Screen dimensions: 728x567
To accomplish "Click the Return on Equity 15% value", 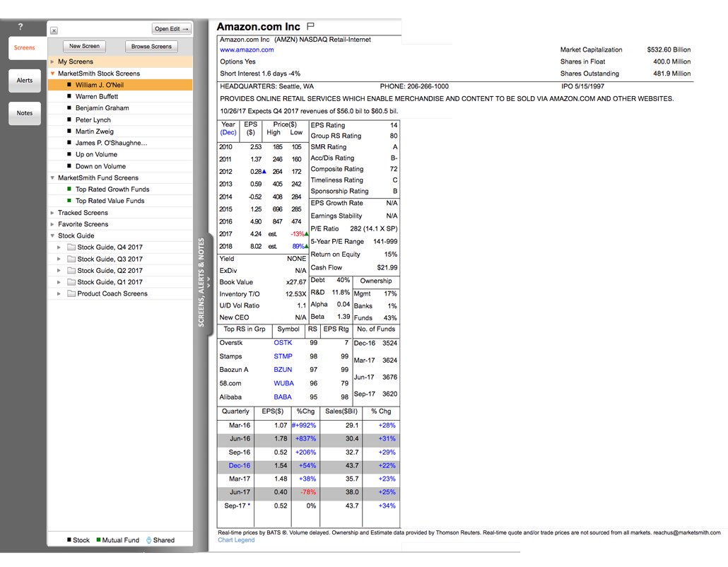I will tap(391, 255).
